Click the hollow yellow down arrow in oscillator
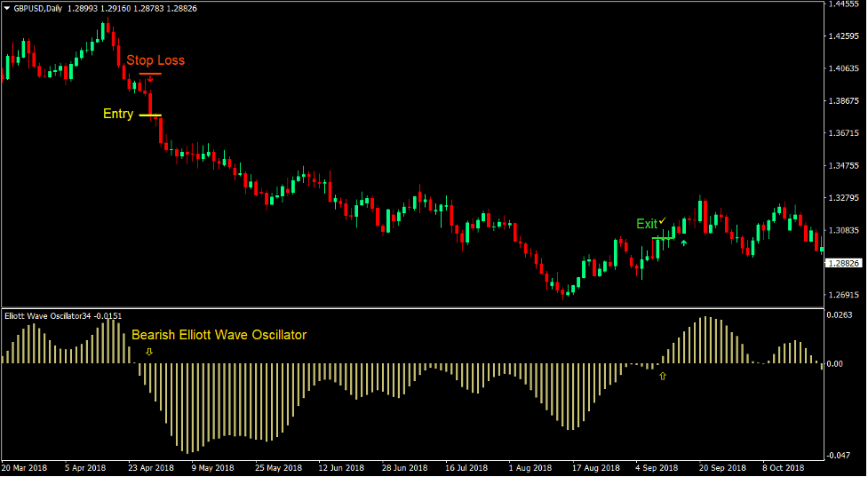Image resolution: width=868 pixels, height=477 pixels. [x=149, y=352]
